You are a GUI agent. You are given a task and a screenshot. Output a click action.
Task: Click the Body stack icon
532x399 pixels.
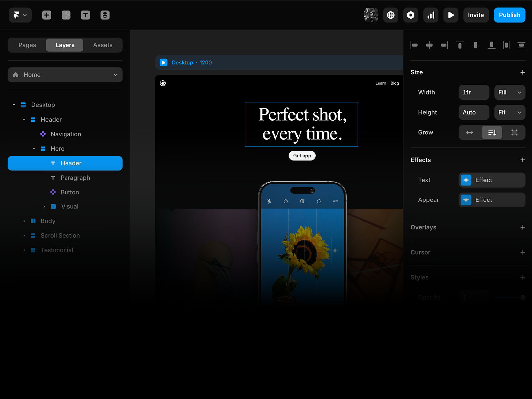[33, 221]
